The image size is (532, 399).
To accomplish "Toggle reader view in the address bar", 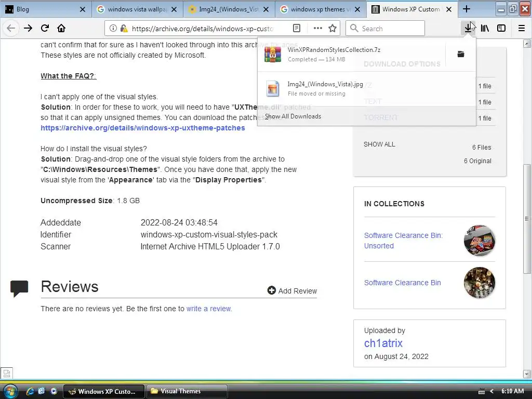I will pos(297,28).
